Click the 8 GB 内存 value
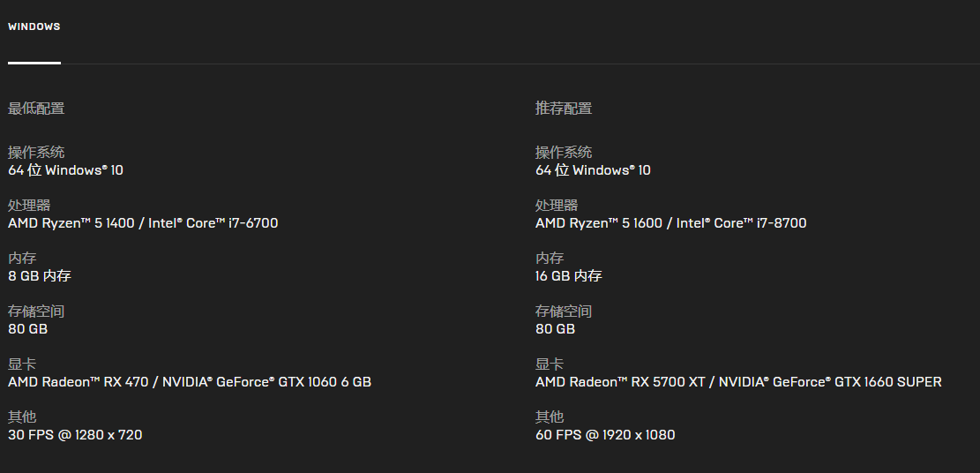Viewport: 980px width, 473px height. (x=40, y=276)
